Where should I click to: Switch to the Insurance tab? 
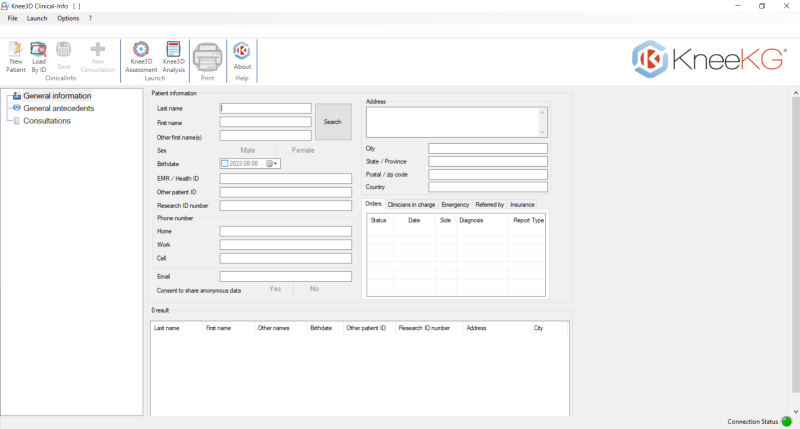[522, 205]
